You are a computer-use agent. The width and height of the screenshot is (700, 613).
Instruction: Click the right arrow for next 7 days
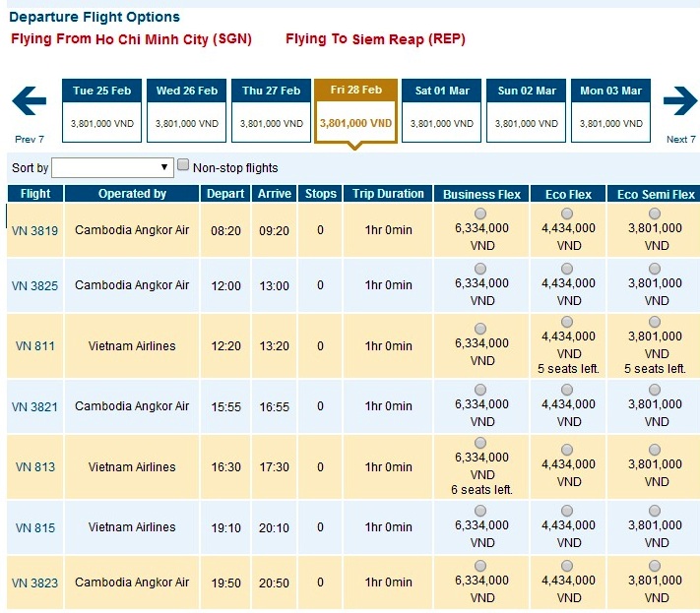tap(679, 100)
